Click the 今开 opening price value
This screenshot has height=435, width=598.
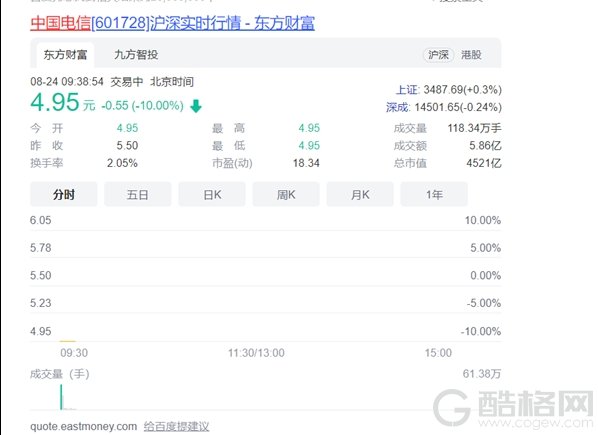tap(127, 128)
